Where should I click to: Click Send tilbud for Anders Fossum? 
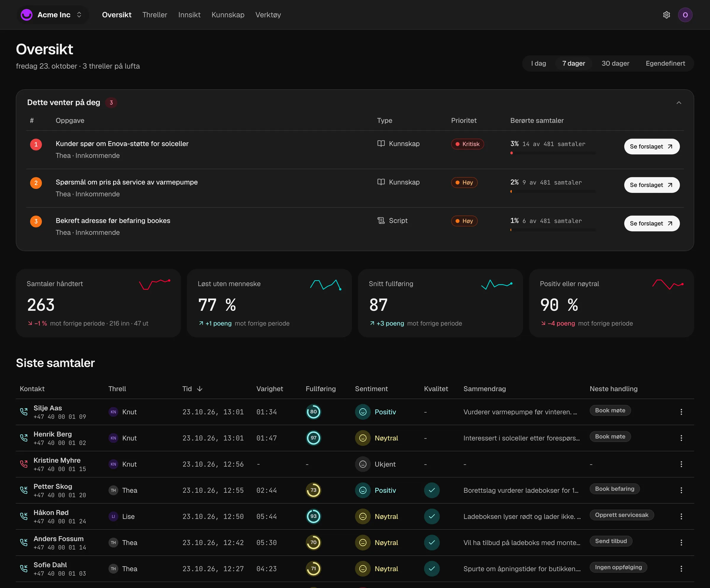pos(611,541)
